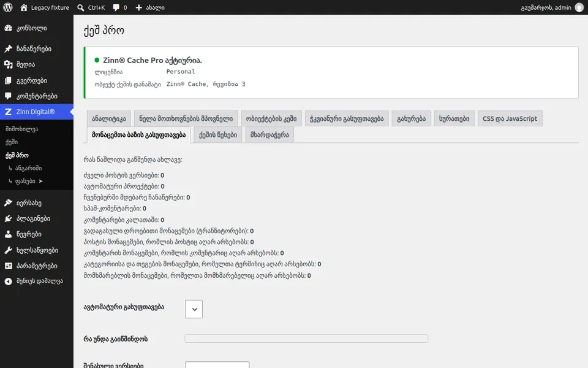
Task: Open the პლაგინები menu label
Action: click(33, 218)
